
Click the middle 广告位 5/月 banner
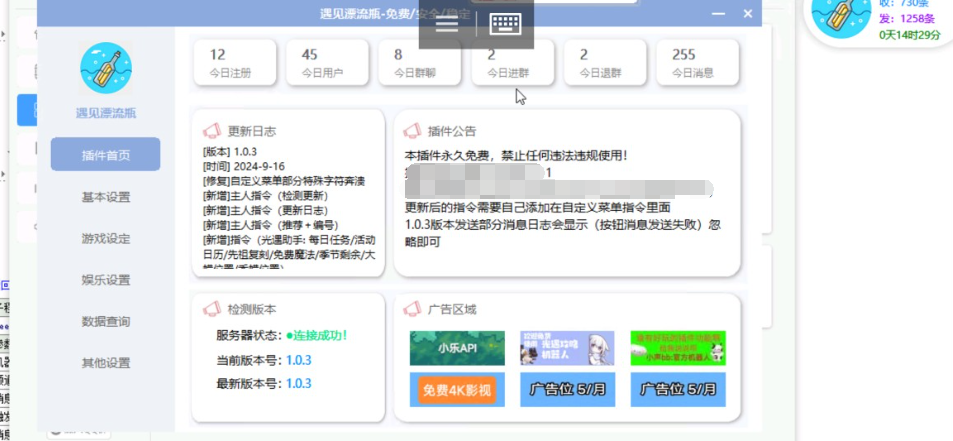tap(568, 390)
